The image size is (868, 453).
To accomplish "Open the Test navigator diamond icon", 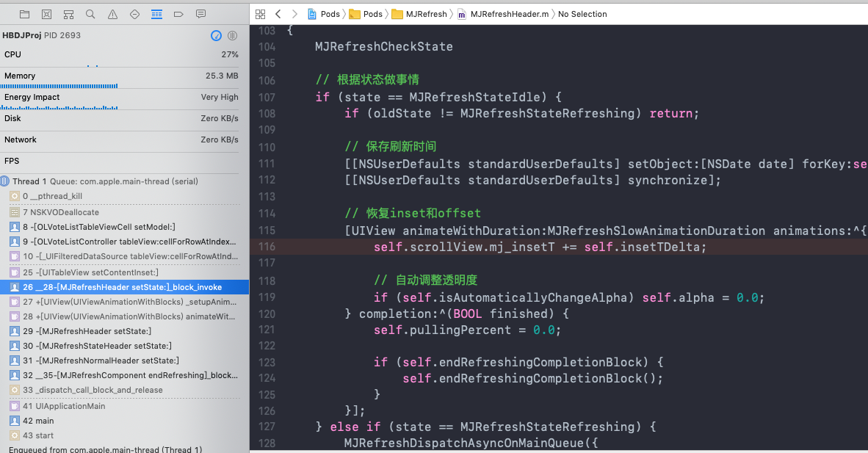I will [134, 14].
